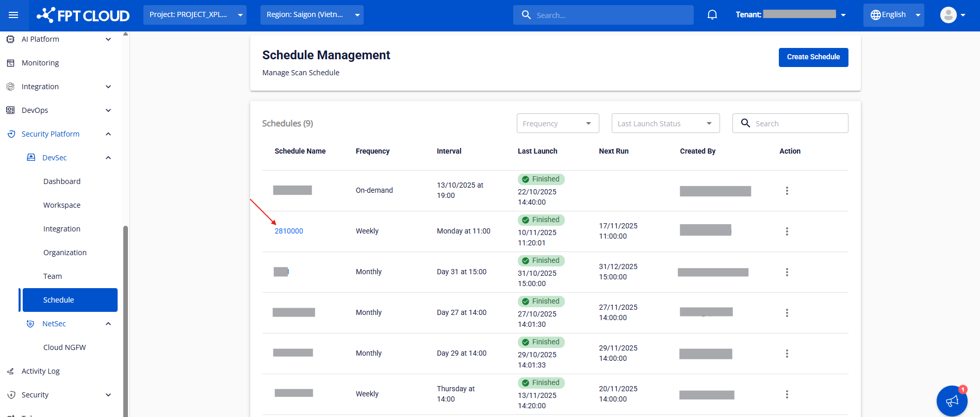Image resolution: width=980 pixels, height=417 pixels.
Task: Click the hamburger menu icon
Action: pyautogui.click(x=13, y=15)
